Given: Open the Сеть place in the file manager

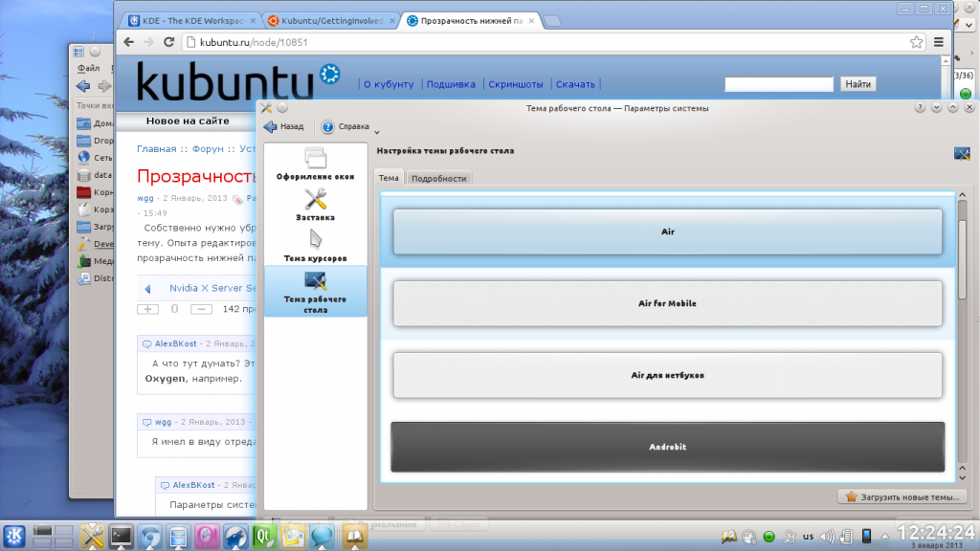Looking at the screenshot, I should (x=95, y=158).
